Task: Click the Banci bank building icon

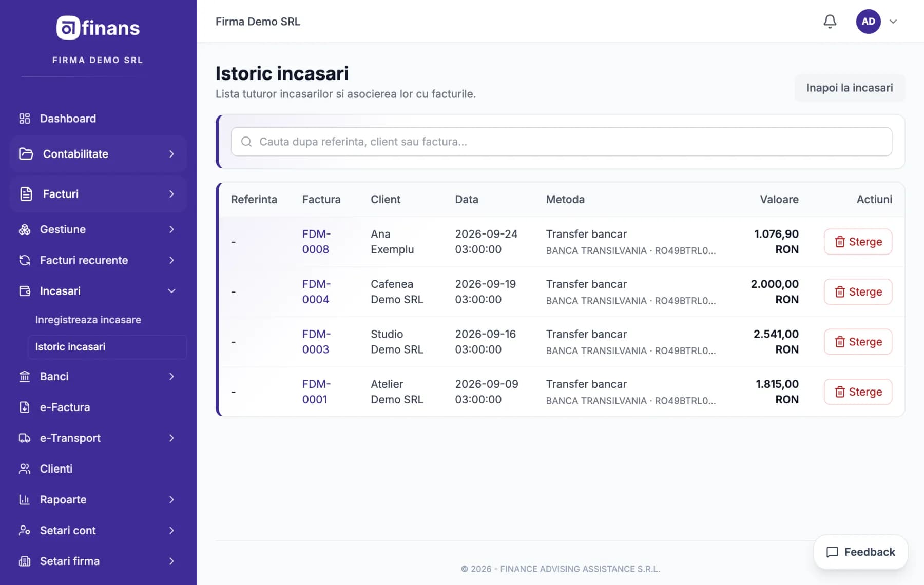Action: (25, 376)
